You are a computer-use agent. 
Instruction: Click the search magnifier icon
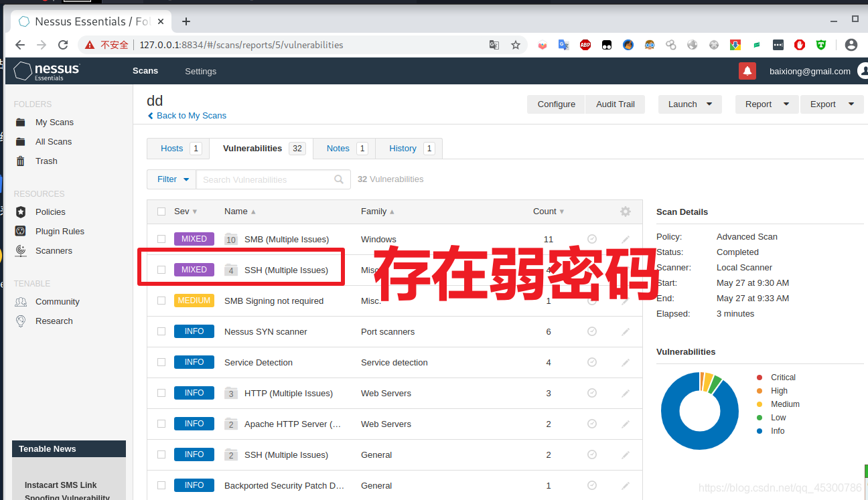click(x=340, y=179)
